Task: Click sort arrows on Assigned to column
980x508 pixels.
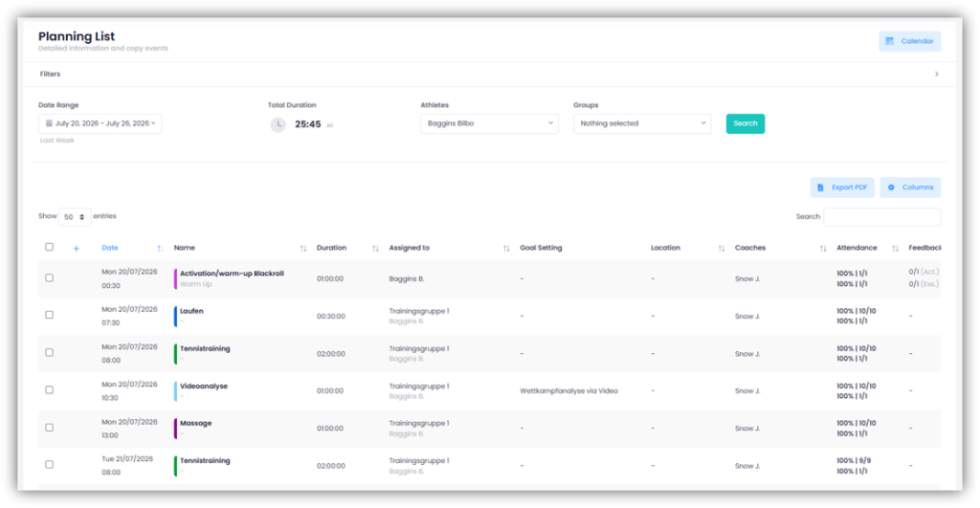Action: pos(506,248)
